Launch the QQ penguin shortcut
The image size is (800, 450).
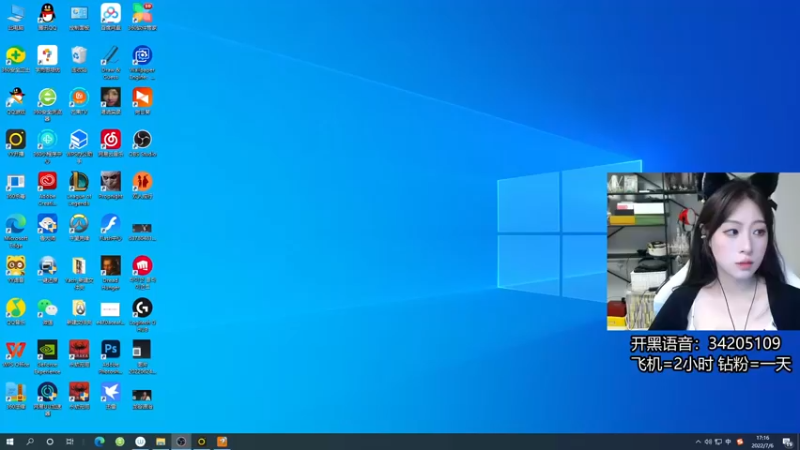47,15
